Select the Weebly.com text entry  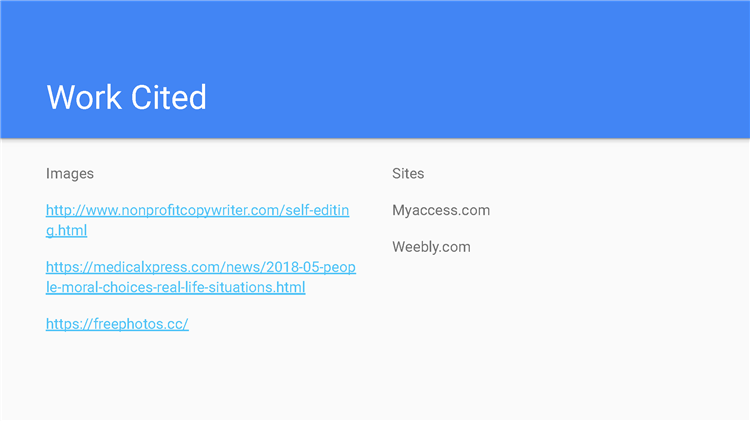(431, 247)
